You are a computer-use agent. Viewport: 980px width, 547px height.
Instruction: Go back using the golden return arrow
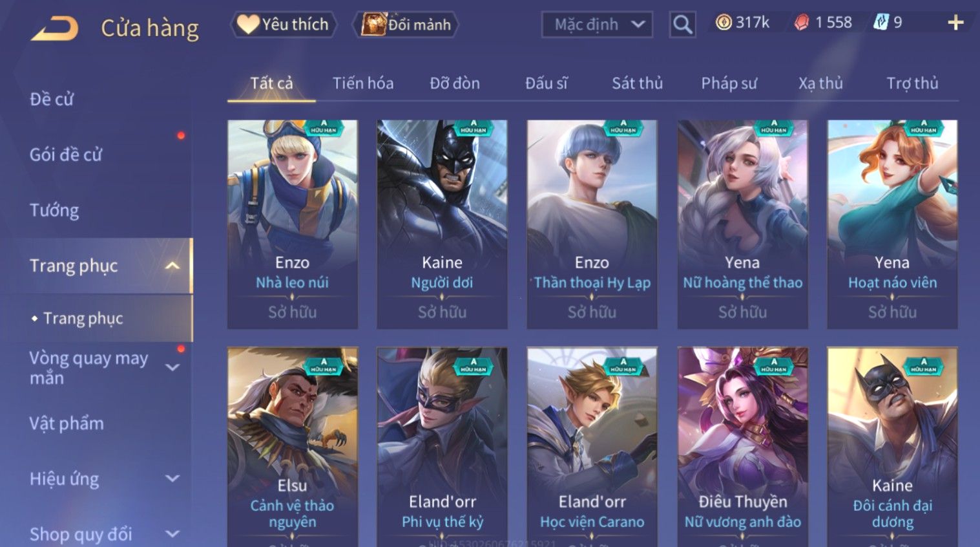[x=54, y=28]
